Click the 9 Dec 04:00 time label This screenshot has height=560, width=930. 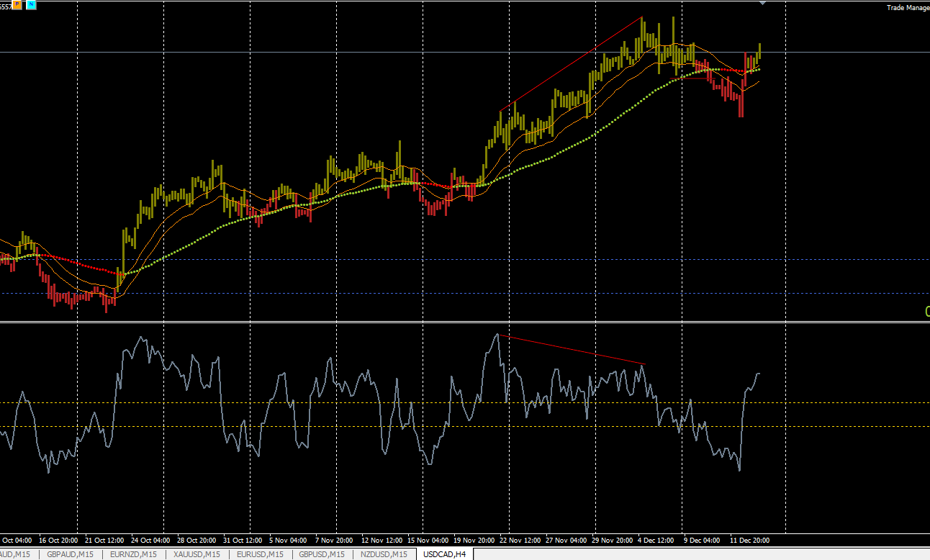[x=702, y=540]
